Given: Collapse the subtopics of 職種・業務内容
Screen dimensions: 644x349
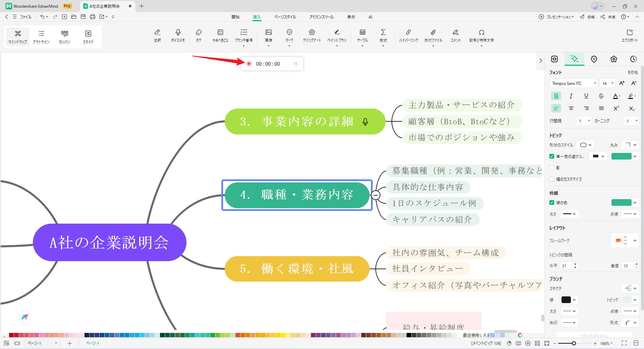Looking at the screenshot, I should [376, 195].
